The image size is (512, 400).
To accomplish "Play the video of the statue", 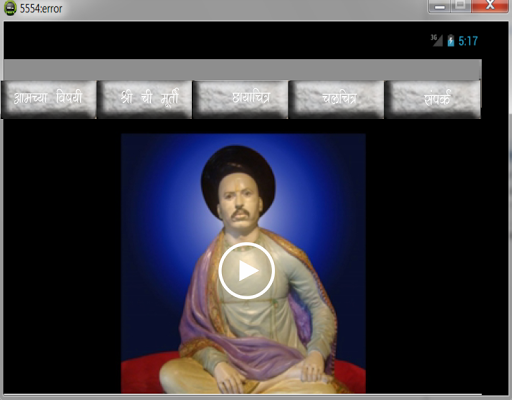I will tap(247, 270).
